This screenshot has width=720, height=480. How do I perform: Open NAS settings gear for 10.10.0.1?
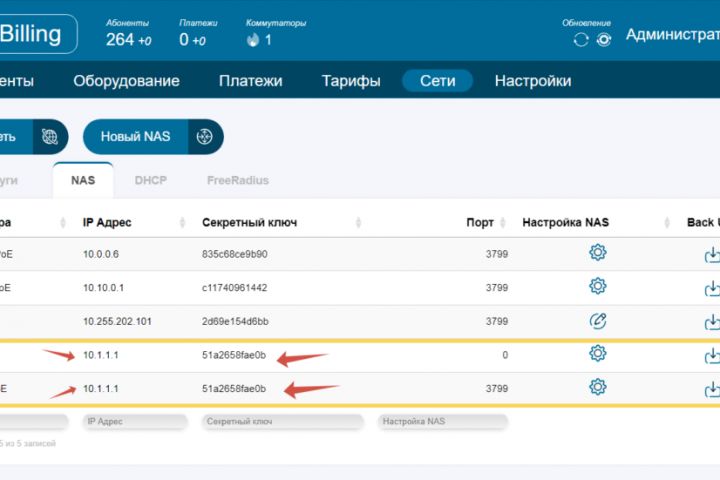click(x=597, y=286)
